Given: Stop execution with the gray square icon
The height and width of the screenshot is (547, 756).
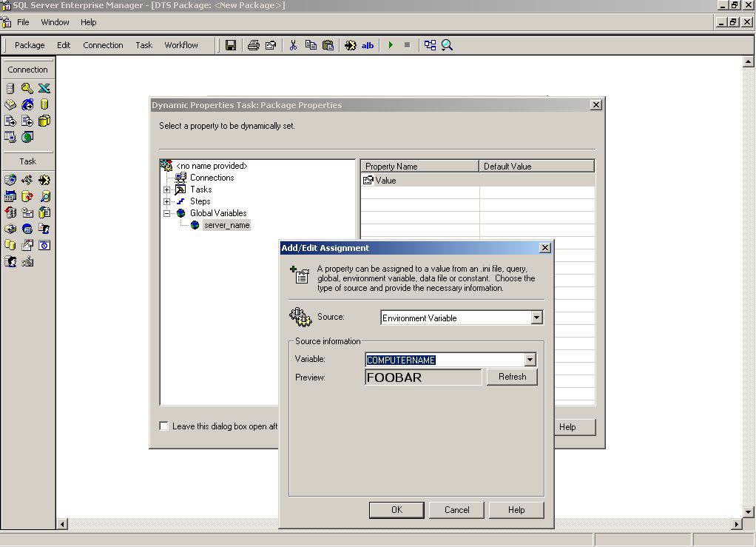Looking at the screenshot, I should coord(407,45).
